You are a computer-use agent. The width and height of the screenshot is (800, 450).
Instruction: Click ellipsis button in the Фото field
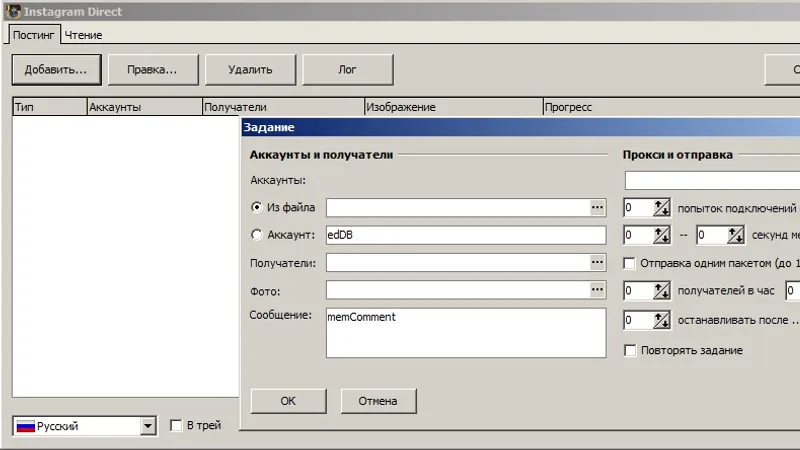point(597,290)
